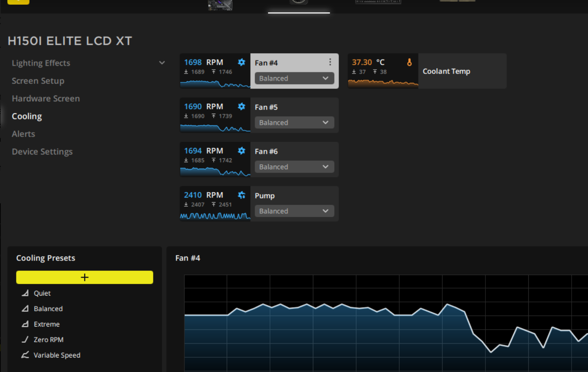
Task: Open Lighting Effects in the sidebar
Action: (x=41, y=63)
